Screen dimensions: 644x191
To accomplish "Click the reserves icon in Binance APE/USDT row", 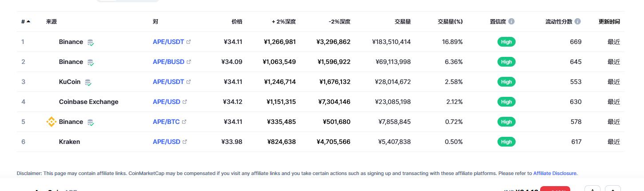I will coord(91,42).
